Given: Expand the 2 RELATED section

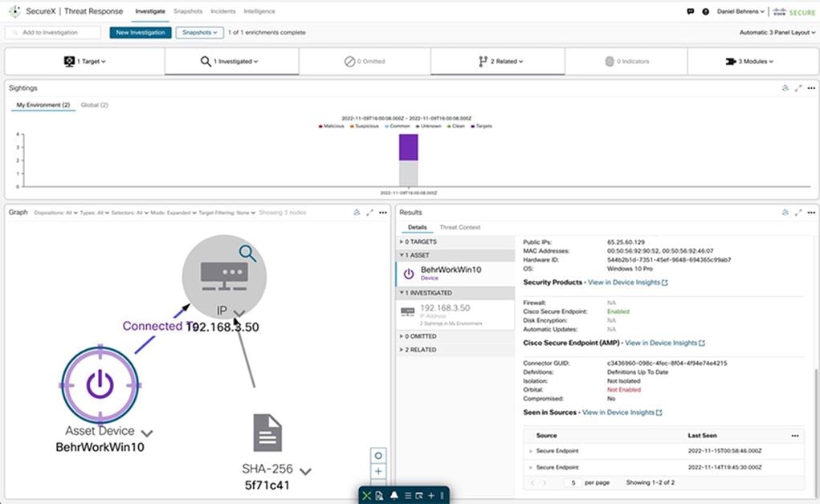Looking at the screenshot, I should [455, 350].
